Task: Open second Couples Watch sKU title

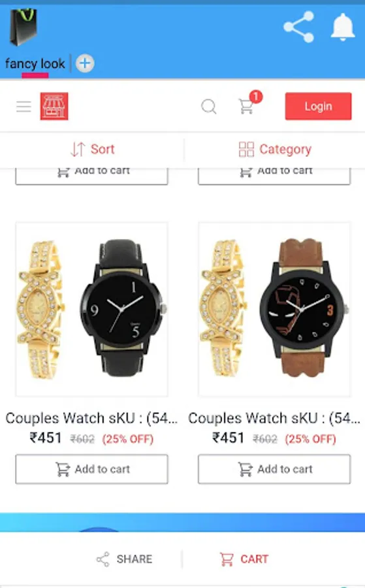Action: [x=274, y=418]
